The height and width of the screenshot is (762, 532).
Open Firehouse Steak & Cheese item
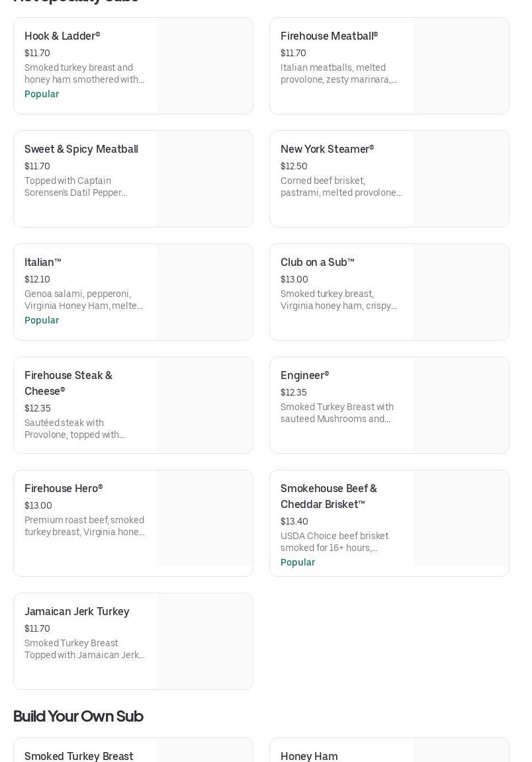68,383
